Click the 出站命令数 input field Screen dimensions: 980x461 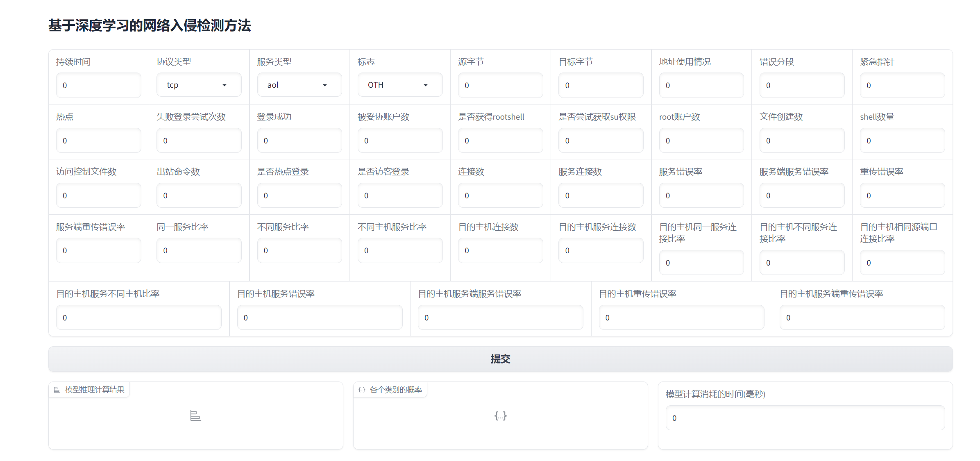[199, 195]
